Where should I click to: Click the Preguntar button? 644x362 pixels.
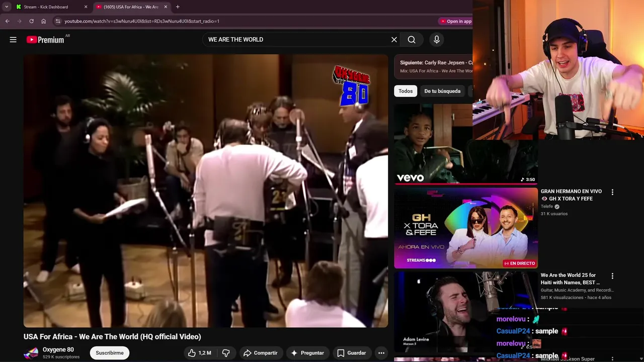point(307,353)
